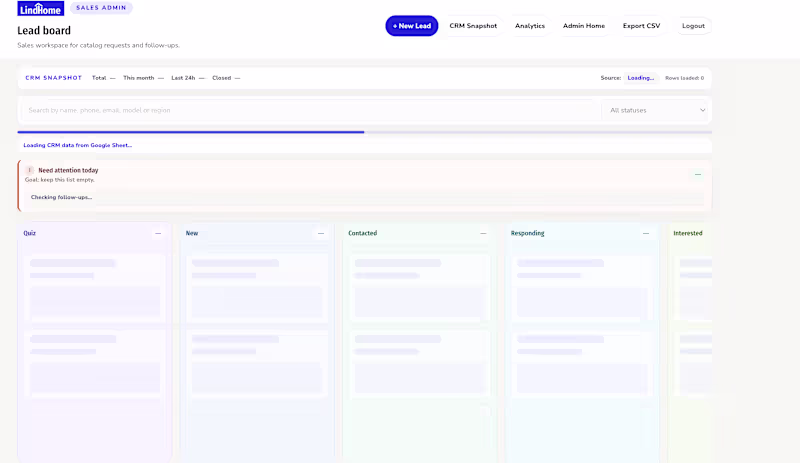
Task: Click the Responding column header
Action: 527,233
